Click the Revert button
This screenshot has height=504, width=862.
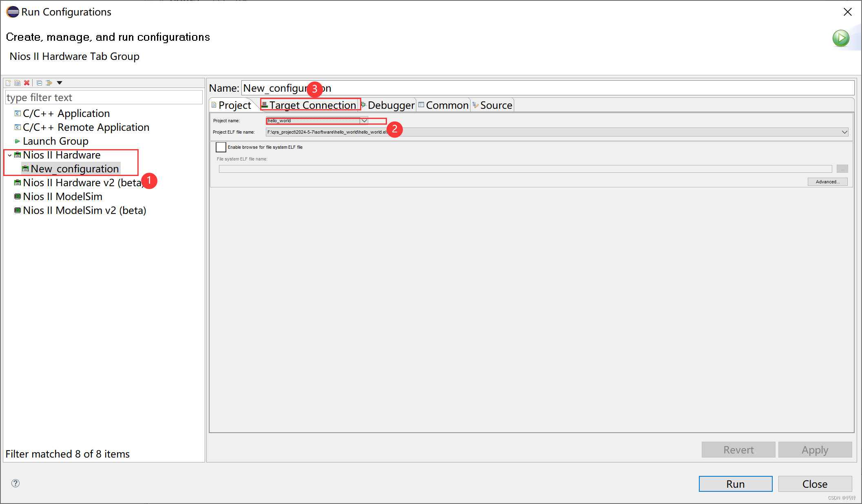tap(740, 449)
